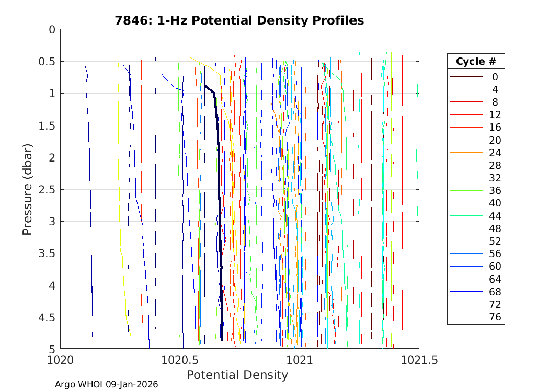Image resolution: width=549 pixels, height=392 pixels.
Task: Select the cycle 40 green legend entry
Action: tap(475, 203)
